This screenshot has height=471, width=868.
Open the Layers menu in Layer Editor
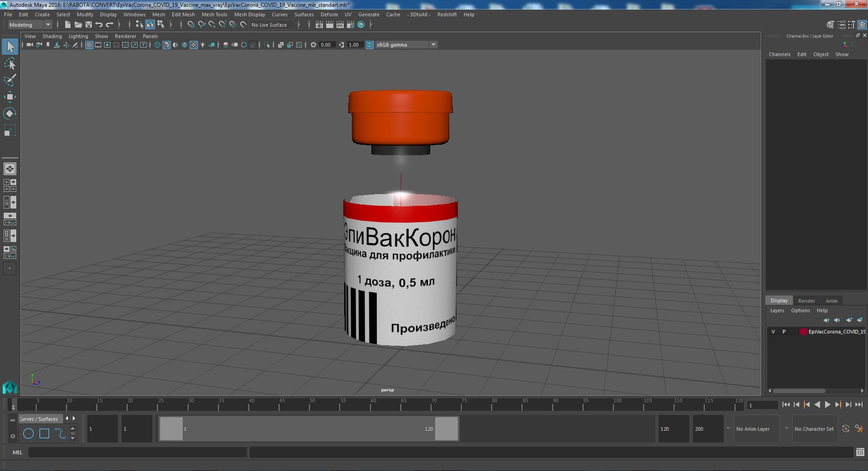pos(777,310)
